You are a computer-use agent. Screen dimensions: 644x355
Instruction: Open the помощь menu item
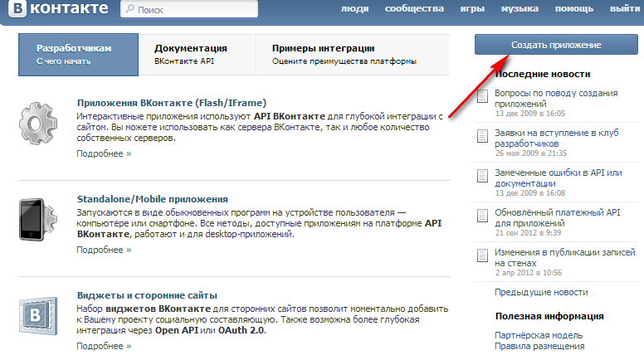click(574, 8)
